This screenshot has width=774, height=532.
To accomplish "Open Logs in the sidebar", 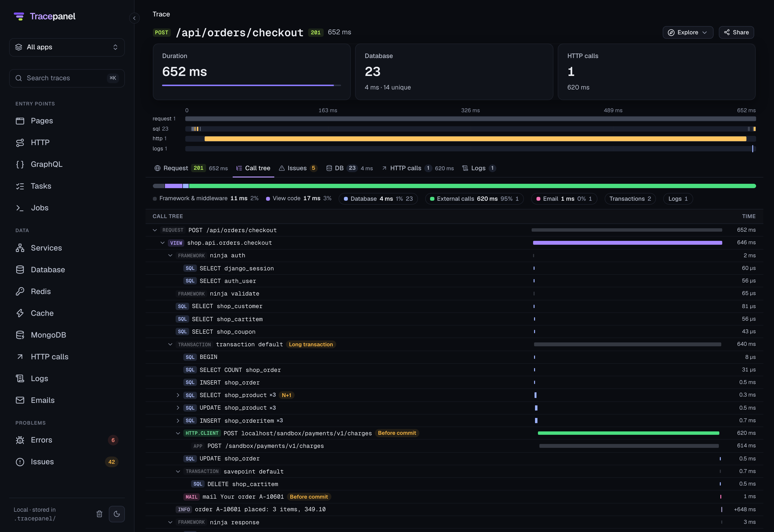I will [x=67, y=378].
